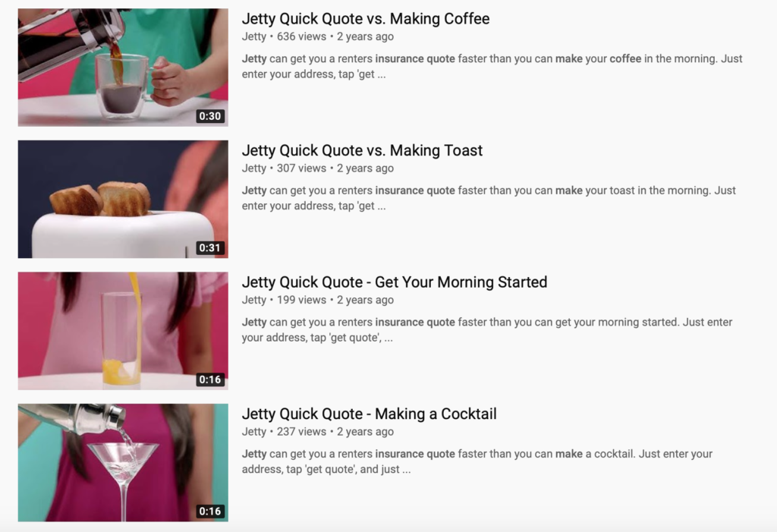Click the 0:31 duration badge on toast thumbnail

coord(210,248)
